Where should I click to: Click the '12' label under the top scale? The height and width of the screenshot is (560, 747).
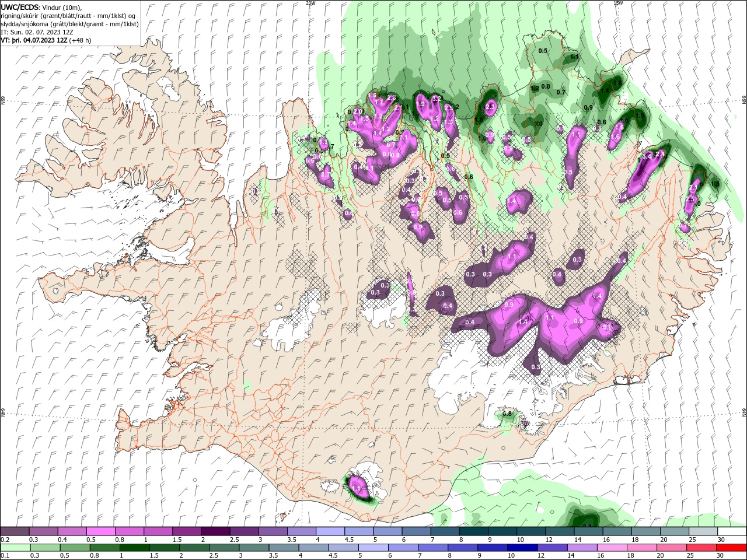coord(549,540)
